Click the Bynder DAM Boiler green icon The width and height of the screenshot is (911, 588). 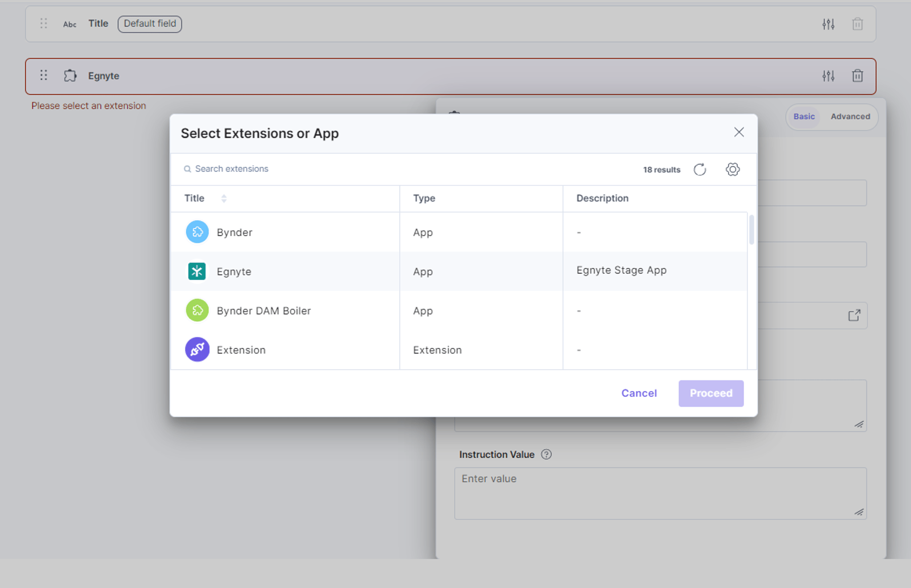point(197,310)
